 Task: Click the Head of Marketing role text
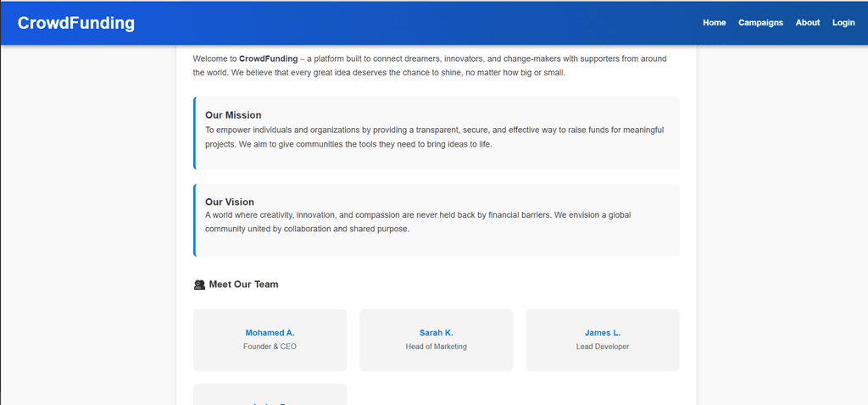point(437,347)
